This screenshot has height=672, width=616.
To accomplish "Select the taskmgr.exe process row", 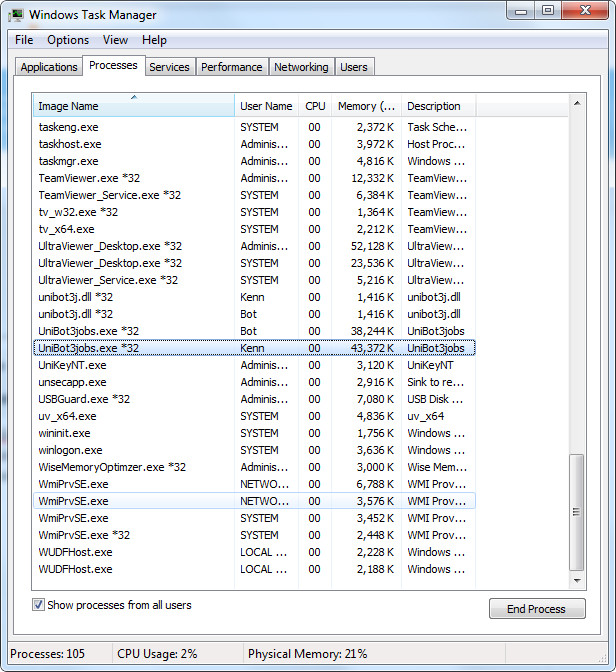I will (x=254, y=161).
